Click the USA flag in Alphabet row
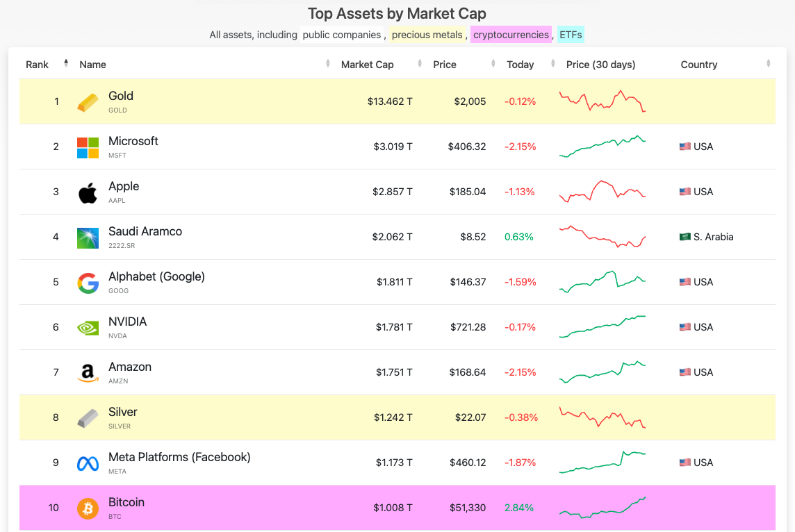The height and width of the screenshot is (532, 795). click(x=685, y=282)
